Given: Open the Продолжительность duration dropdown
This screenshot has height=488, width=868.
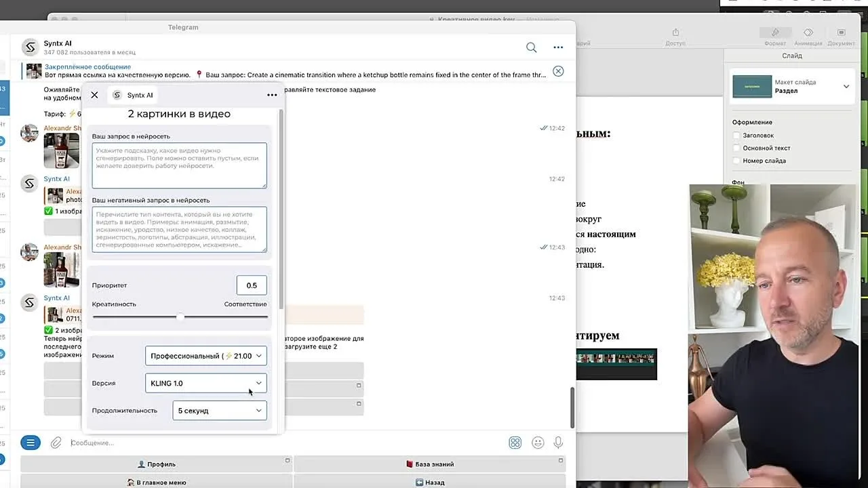Looking at the screenshot, I should tap(219, 410).
